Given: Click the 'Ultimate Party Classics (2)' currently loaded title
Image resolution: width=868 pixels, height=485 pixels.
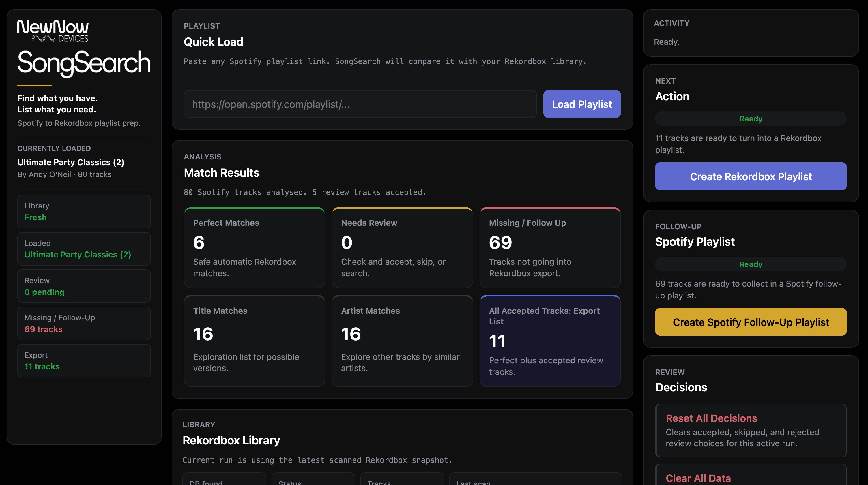Looking at the screenshot, I should 71,162.
